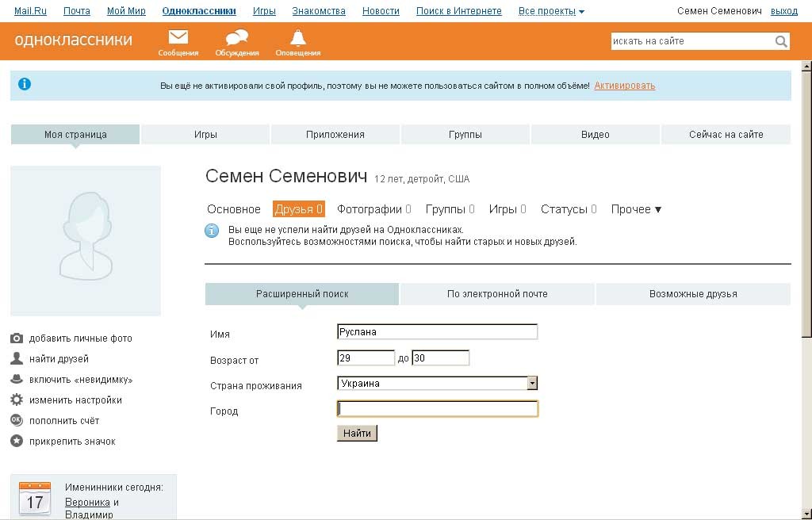812x520 pixels.
Task: Open the Сейчас на сайте tab
Action: click(x=726, y=135)
